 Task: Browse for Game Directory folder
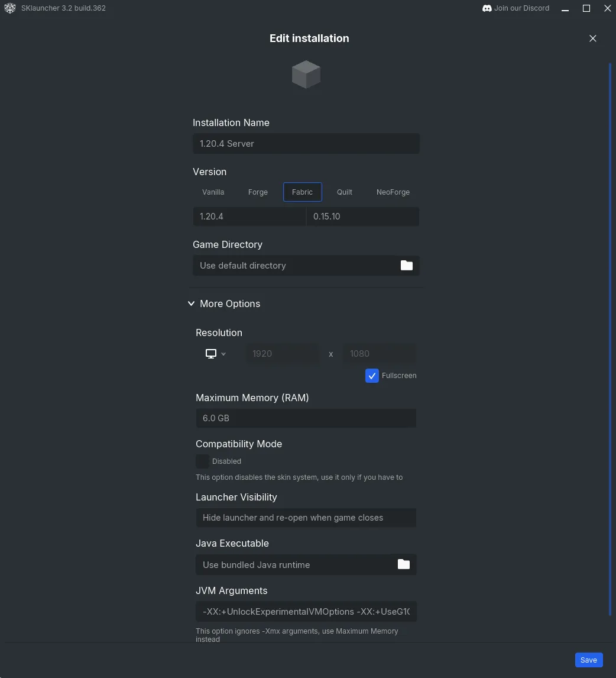pyautogui.click(x=407, y=266)
